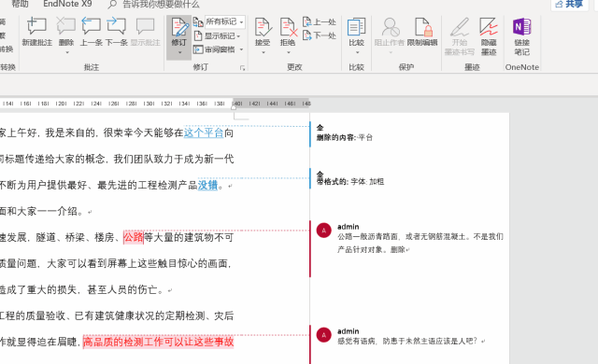Click the text 造成了重大的损失
This screenshot has width=598, height=364.
tap(39, 289)
